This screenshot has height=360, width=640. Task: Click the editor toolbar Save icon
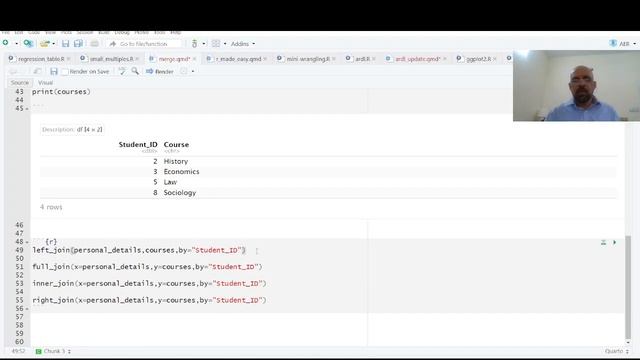point(53,71)
